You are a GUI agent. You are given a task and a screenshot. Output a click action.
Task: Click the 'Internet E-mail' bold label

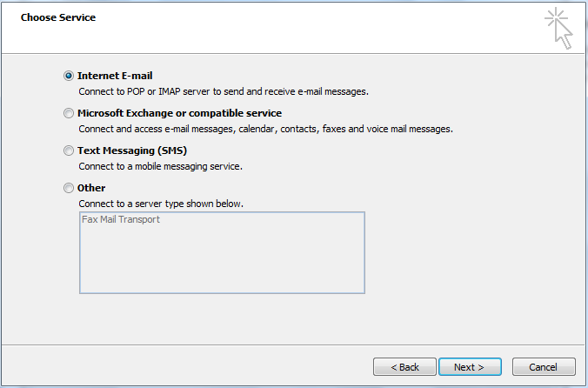click(115, 76)
